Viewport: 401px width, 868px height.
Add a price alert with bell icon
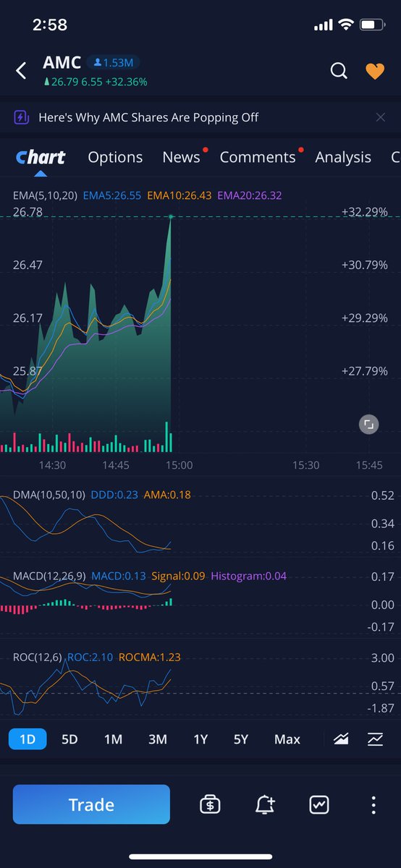click(x=265, y=804)
